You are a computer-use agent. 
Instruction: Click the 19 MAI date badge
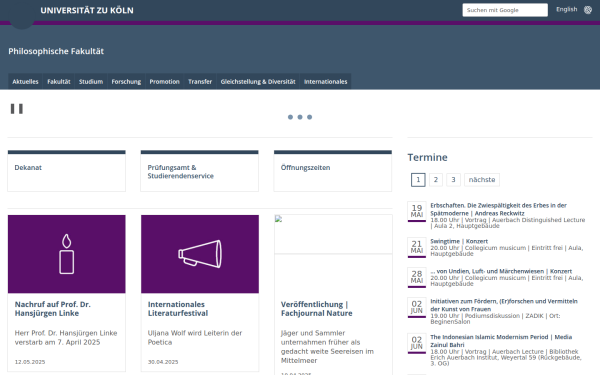417,211
